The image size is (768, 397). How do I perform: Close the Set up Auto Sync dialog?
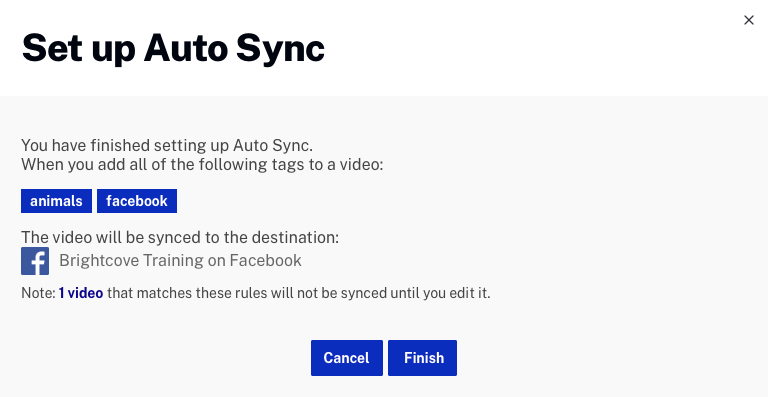(748, 20)
